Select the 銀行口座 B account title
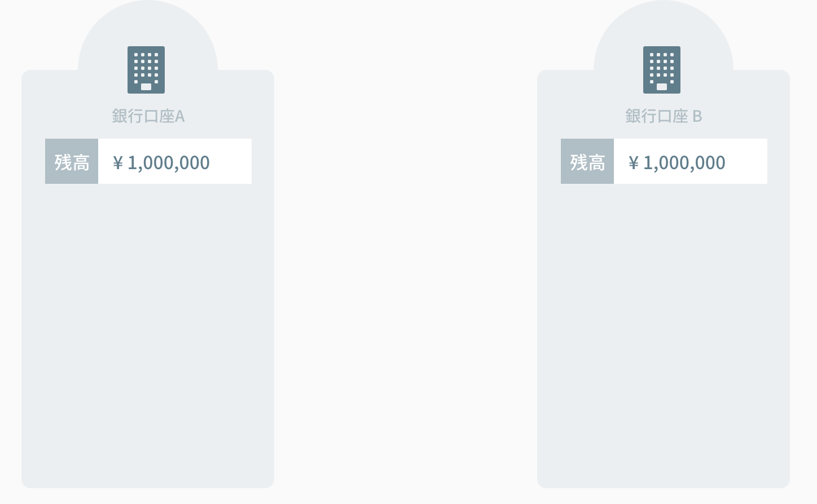The image size is (817, 504). coord(664,116)
